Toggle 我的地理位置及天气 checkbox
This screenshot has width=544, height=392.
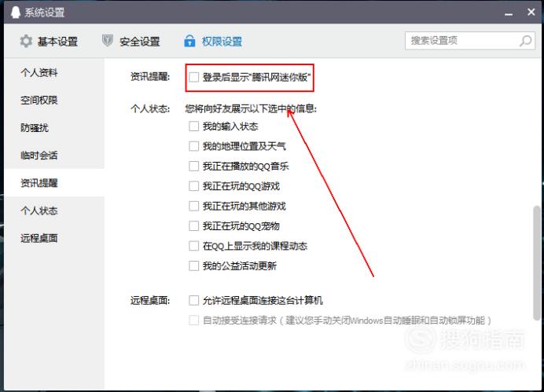click(193, 146)
